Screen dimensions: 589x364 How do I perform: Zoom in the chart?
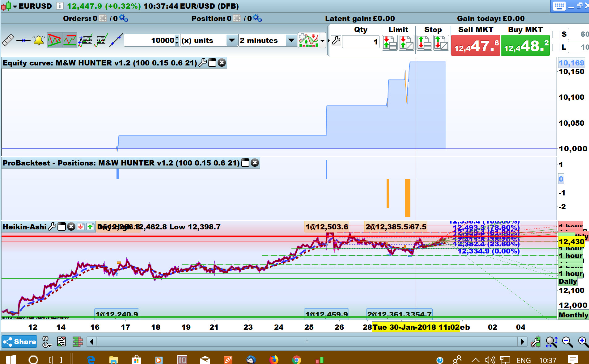(x=583, y=342)
